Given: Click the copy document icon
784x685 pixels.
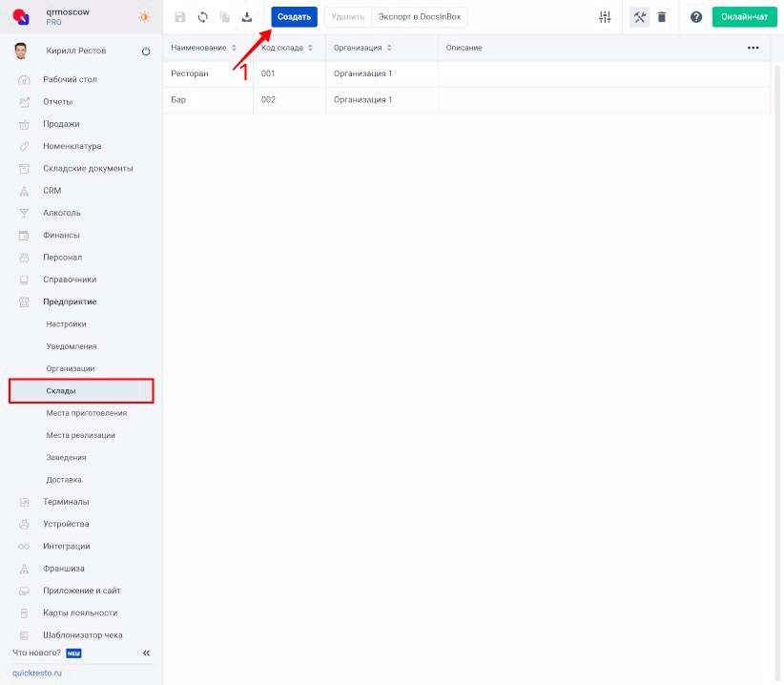Looking at the screenshot, I should [225, 17].
